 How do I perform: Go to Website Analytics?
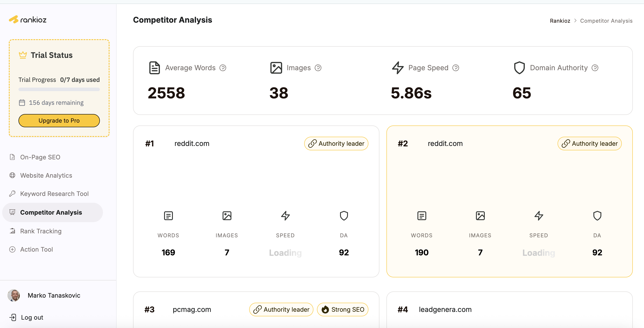46,175
